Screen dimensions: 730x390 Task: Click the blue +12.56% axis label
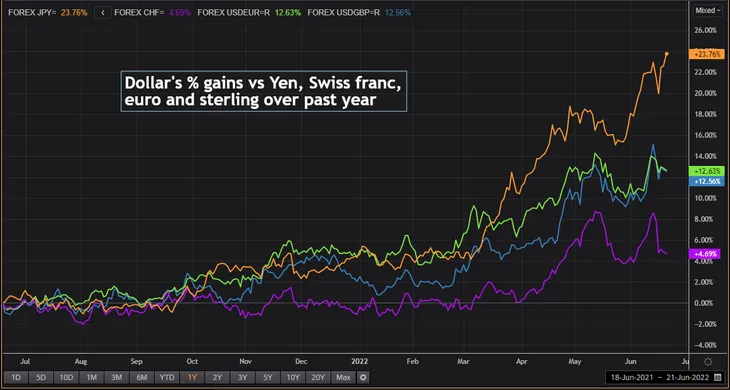point(704,181)
